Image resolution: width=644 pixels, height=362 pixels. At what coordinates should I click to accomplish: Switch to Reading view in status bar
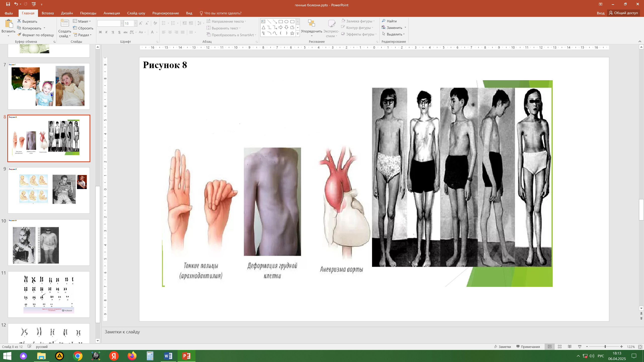point(570,347)
